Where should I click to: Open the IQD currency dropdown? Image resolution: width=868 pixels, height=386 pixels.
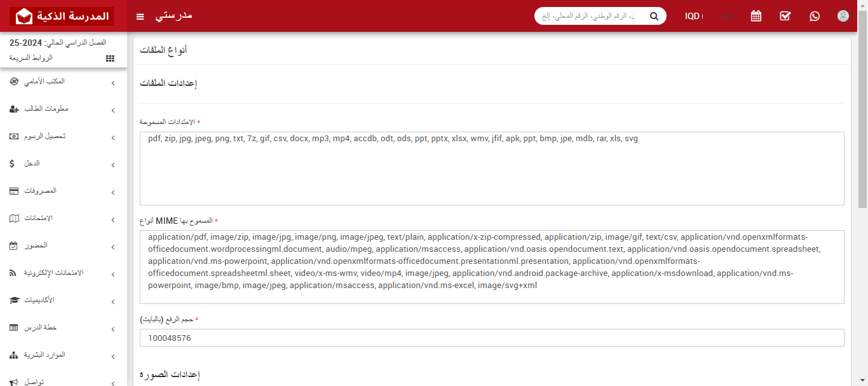[x=693, y=16]
